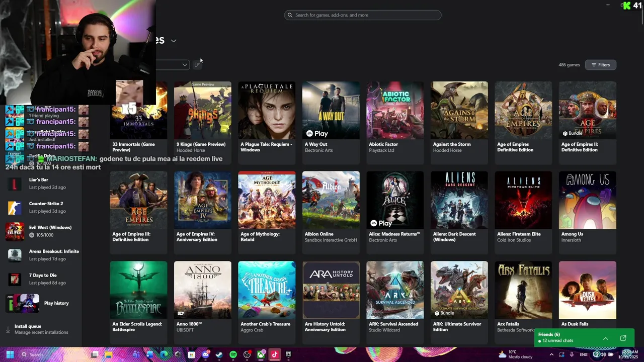
Task: Open A Plague Tale: Requiem cover
Action: [267, 110]
